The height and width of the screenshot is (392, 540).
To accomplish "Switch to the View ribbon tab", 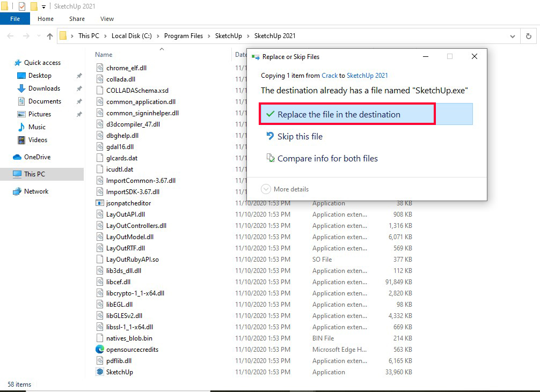I will coord(107,19).
